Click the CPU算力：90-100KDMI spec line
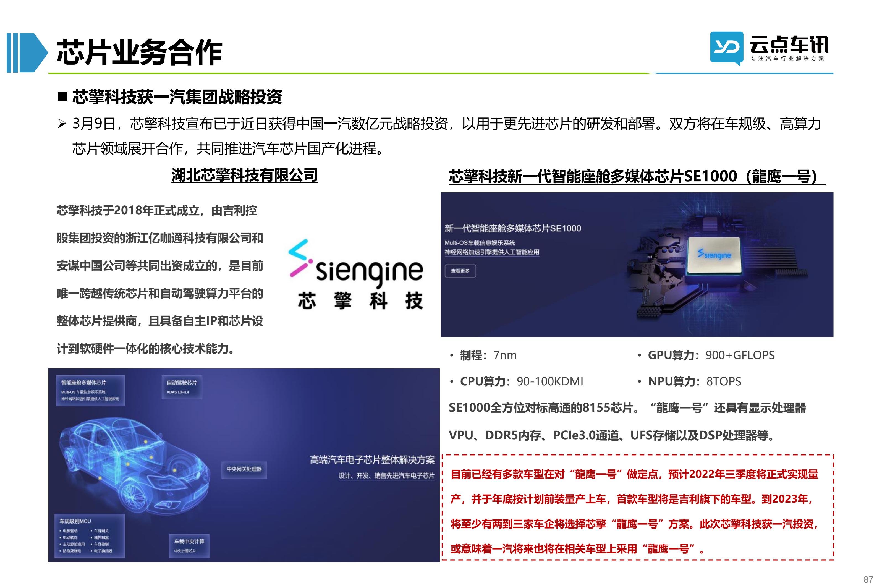Screen dimensions: 882x588 pos(521,381)
